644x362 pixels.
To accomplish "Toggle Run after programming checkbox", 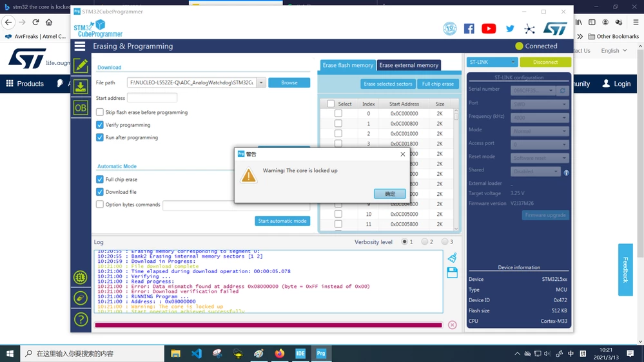I will (100, 137).
